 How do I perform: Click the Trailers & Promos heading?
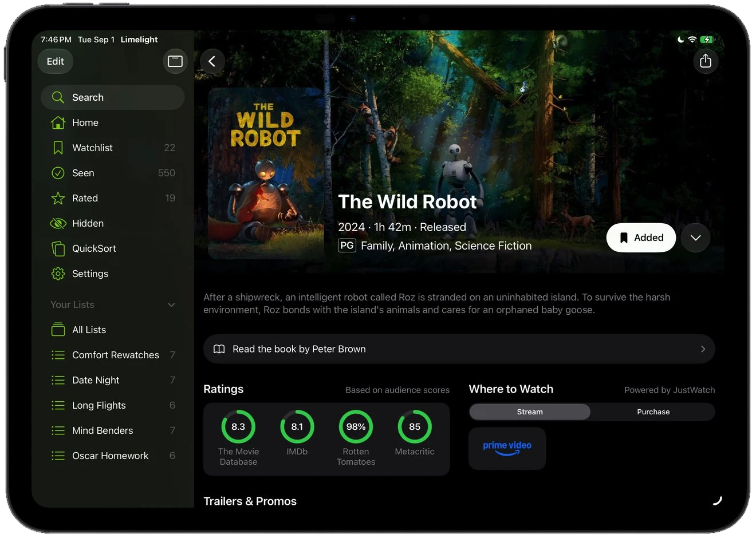(250, 501)
